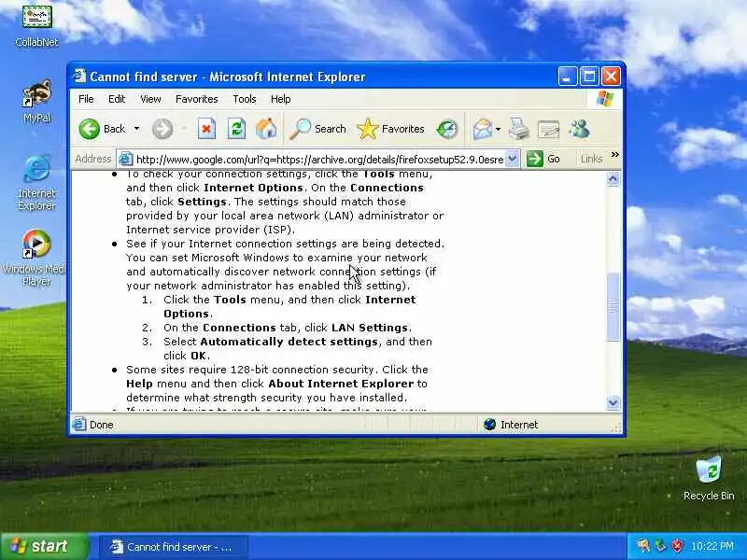Viewport: 747px width, 560px height.
Task: Select the Recycle Bin desktop icon
Action: 709,479
